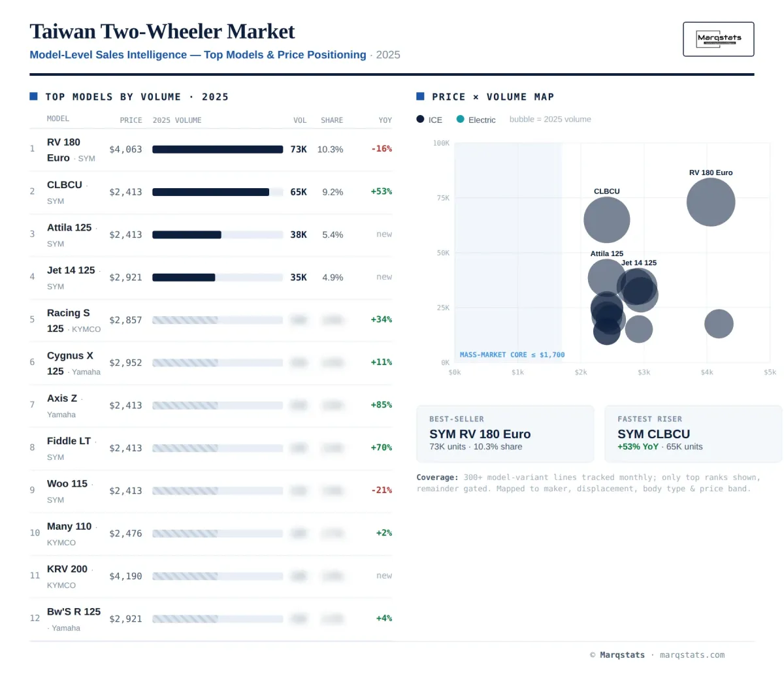784x676 pixels.
Task: Select the CLBCU bubble on map
Action: point(606,220)
